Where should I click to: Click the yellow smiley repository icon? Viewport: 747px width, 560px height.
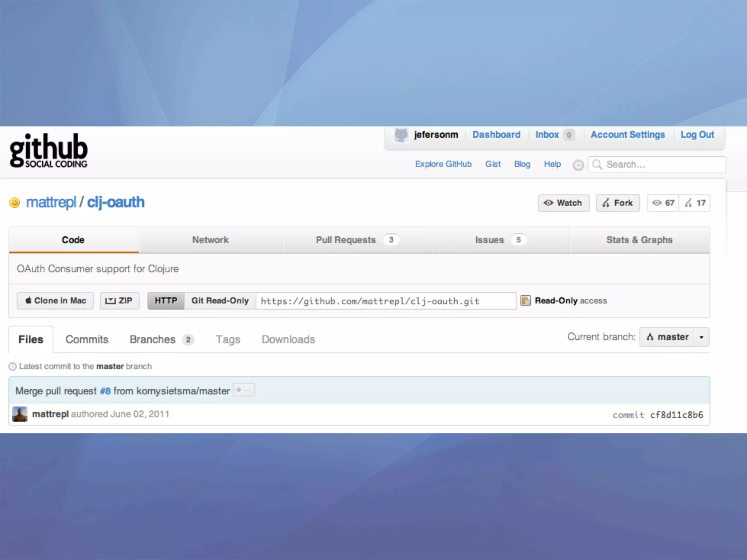point(15,202)
